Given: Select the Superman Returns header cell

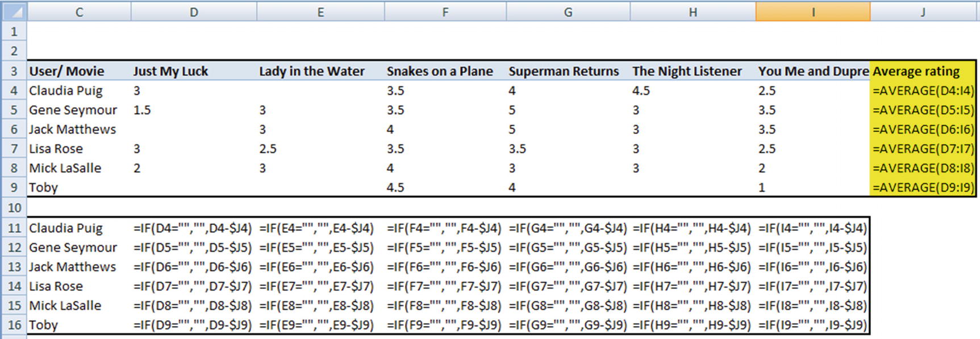Looking at the screenshot, I should coord(568,72).
